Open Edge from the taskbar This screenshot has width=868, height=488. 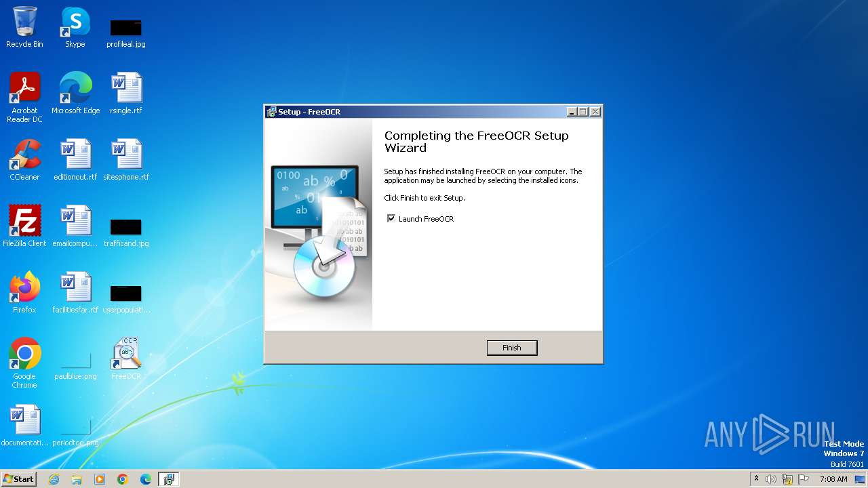tap(146, 479)
